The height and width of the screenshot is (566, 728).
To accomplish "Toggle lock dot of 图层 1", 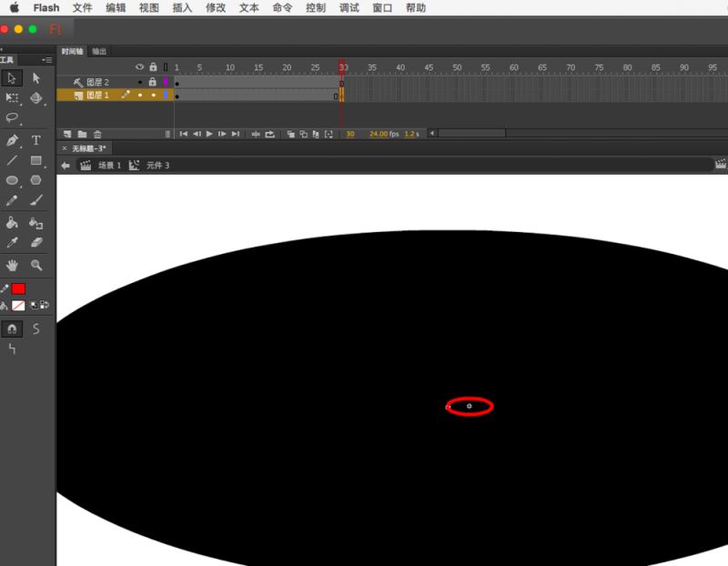I will tap(153, 96).
